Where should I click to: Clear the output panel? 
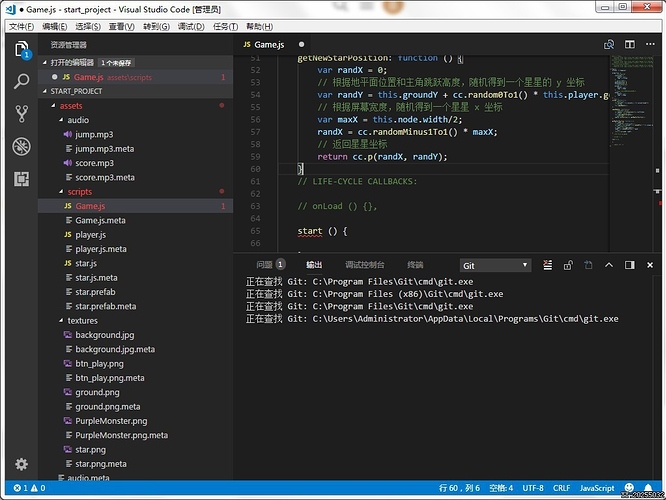(547, 265)
